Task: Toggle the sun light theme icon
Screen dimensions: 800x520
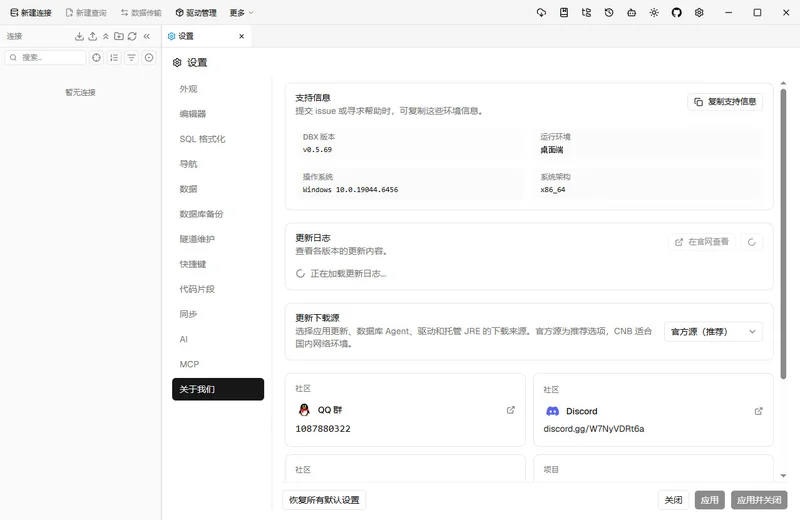Action: tap(654, 13)
